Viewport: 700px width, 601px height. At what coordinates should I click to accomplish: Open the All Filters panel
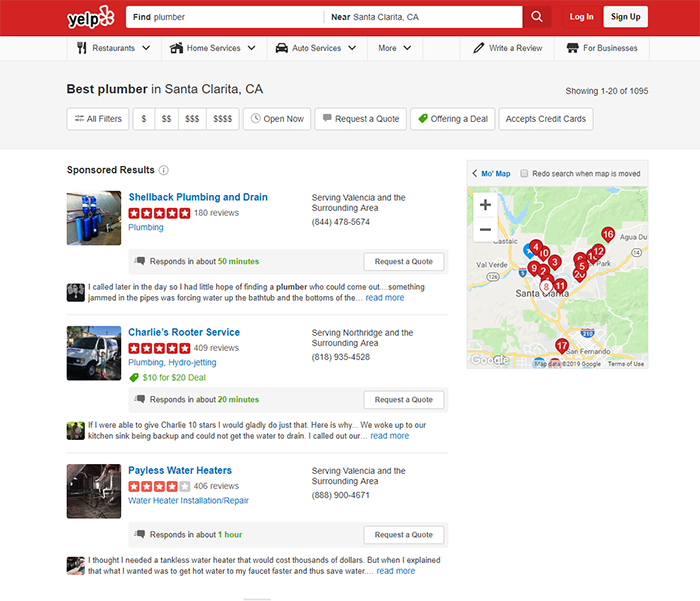coord(98,119)
